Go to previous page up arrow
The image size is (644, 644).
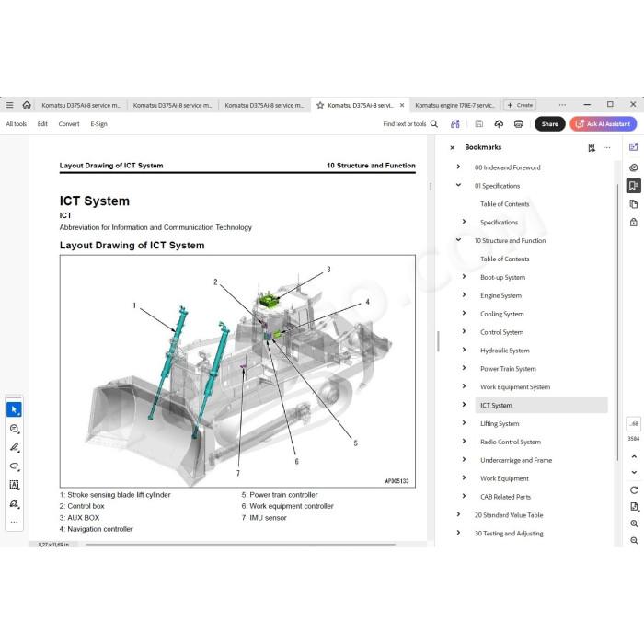click(x=634, y=456)
